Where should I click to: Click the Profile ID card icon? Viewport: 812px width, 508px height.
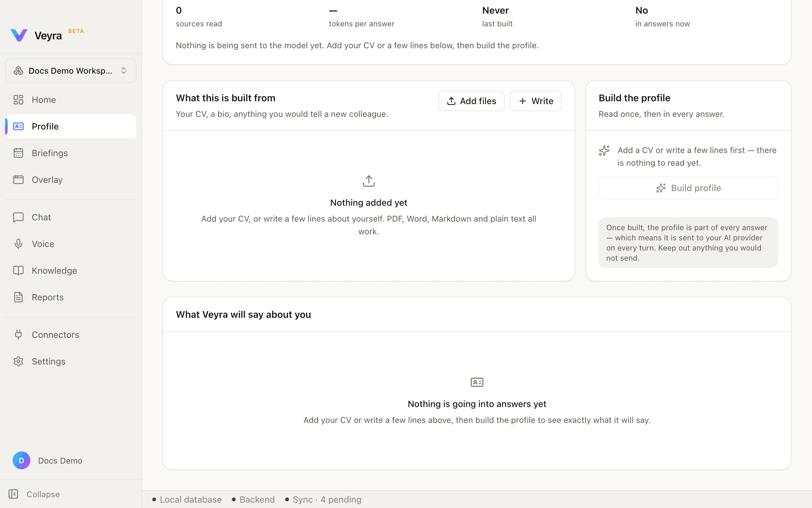tap(18, 126)
